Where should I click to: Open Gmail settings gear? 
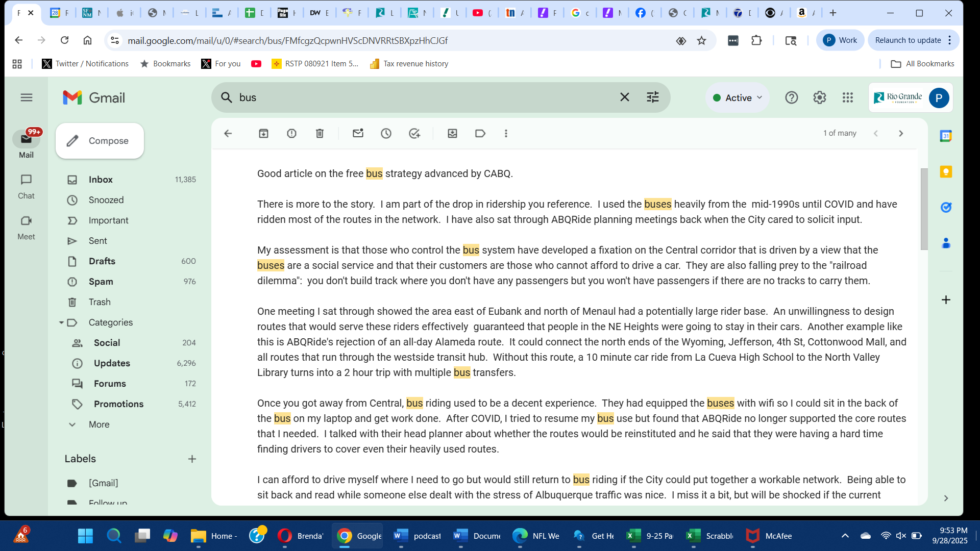pyautogui.click(x=819, y=97)
